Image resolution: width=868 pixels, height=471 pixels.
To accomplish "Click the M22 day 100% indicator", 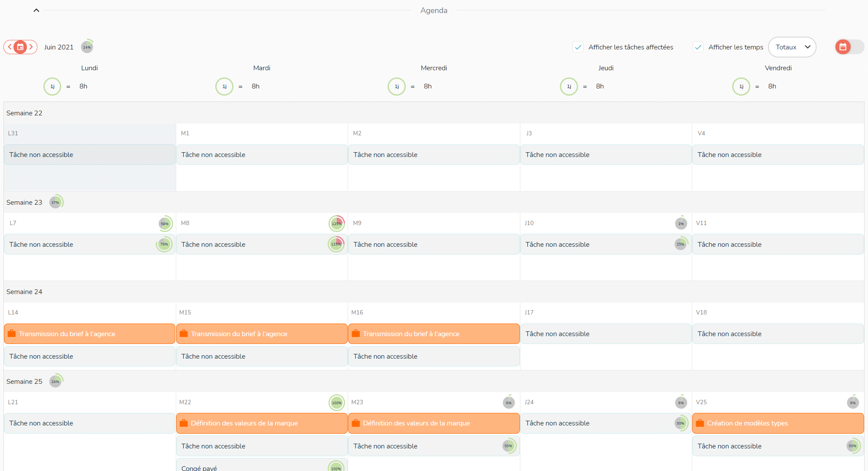I will click(x=336, y=402).
